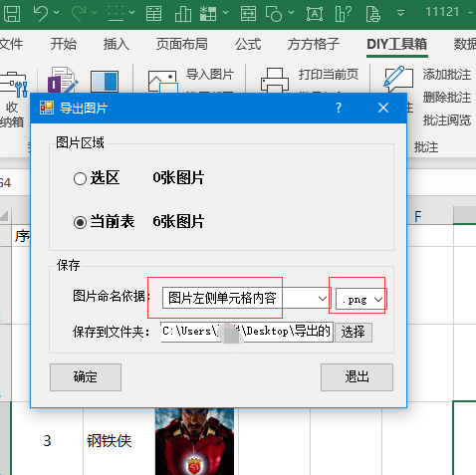Click the Undo arrow icon
This screenshot has height=475, width=476.
point(41,13)
